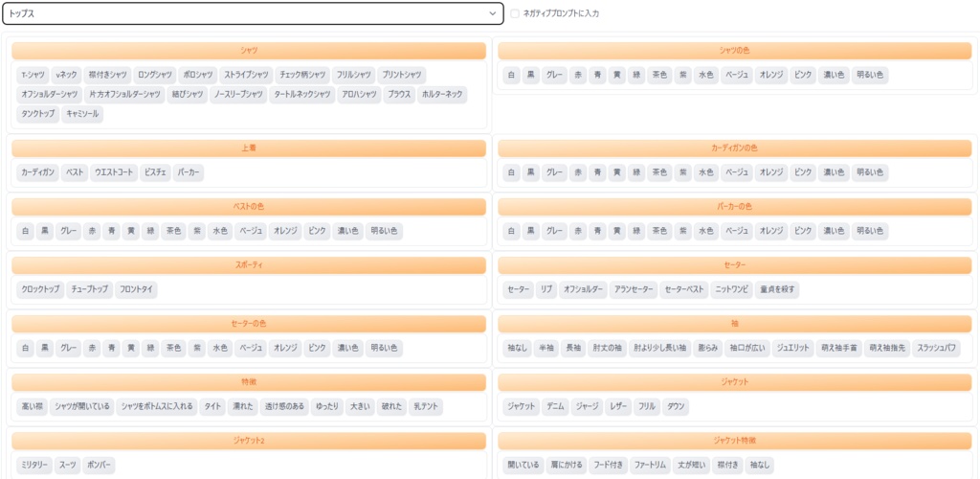Add the ダウン jacket tag
This screenshot has height=479, width=980.
pyautogui.click(x=676, y=406)
